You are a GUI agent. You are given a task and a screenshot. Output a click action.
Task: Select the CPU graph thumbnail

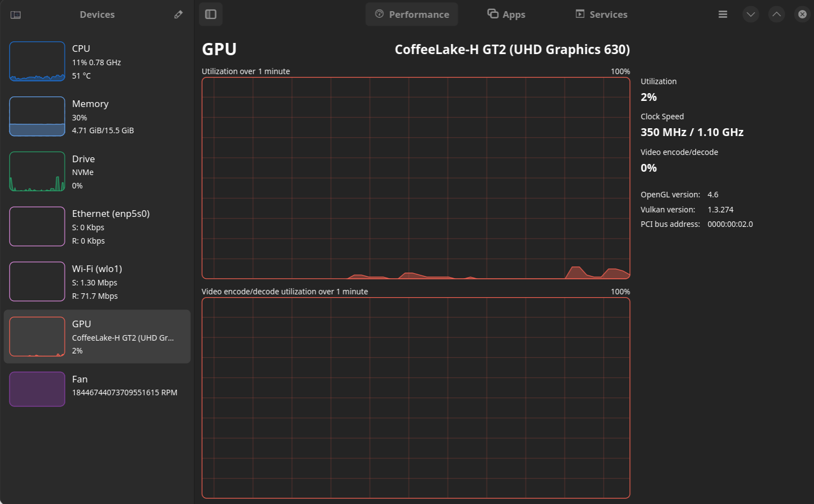coord(37,61)
